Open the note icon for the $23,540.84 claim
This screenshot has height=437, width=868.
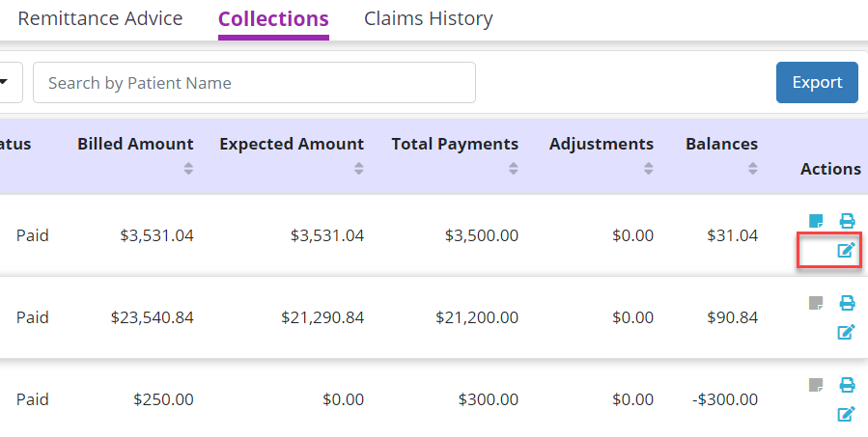[x=816, y=303]
